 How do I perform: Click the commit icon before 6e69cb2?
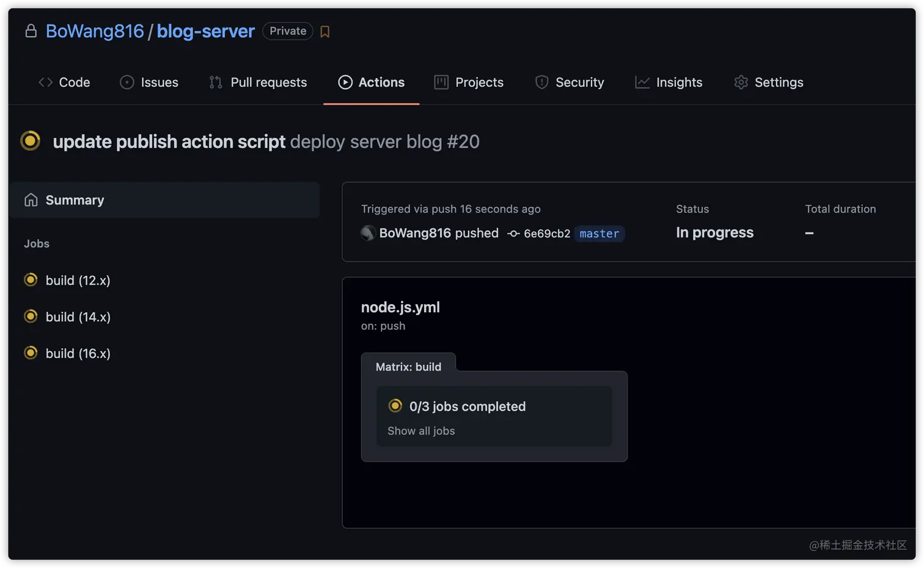click(x=513, y=233)
